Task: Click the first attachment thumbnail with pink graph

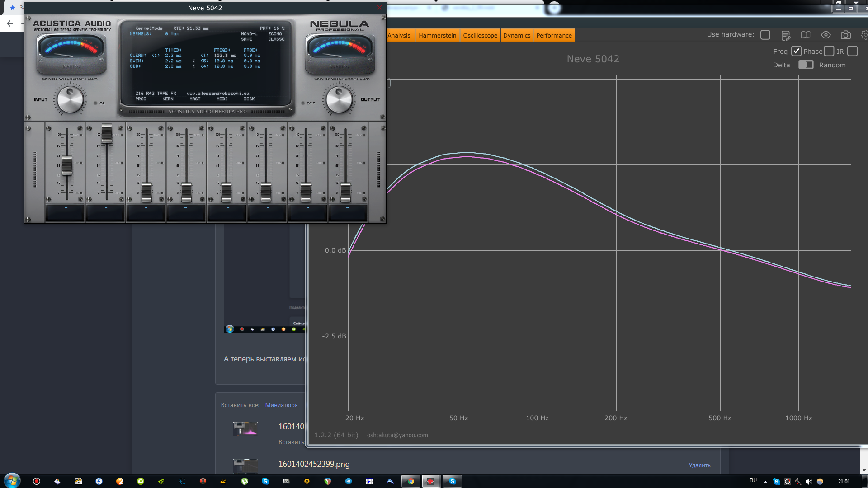Action: tap(245, 429)
